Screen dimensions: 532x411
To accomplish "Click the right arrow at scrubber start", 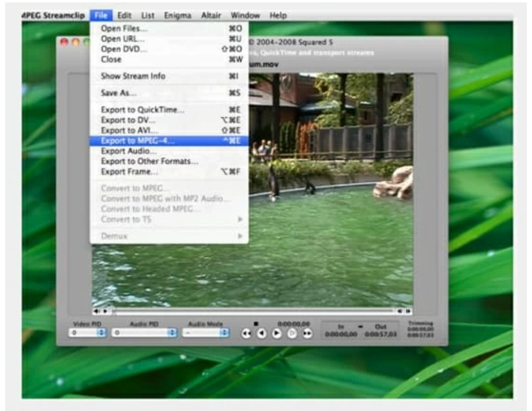I will [105, 311].
